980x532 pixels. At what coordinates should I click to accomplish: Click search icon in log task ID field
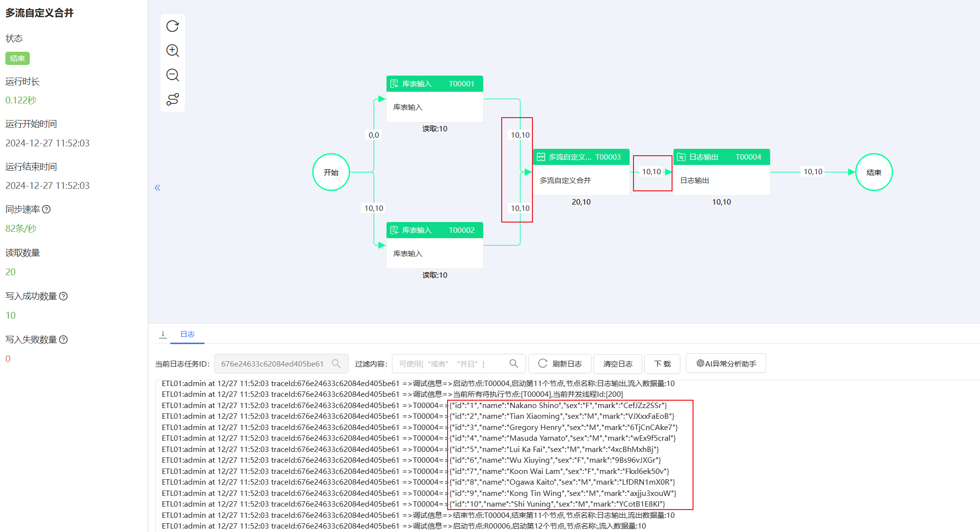pos(336,364)
